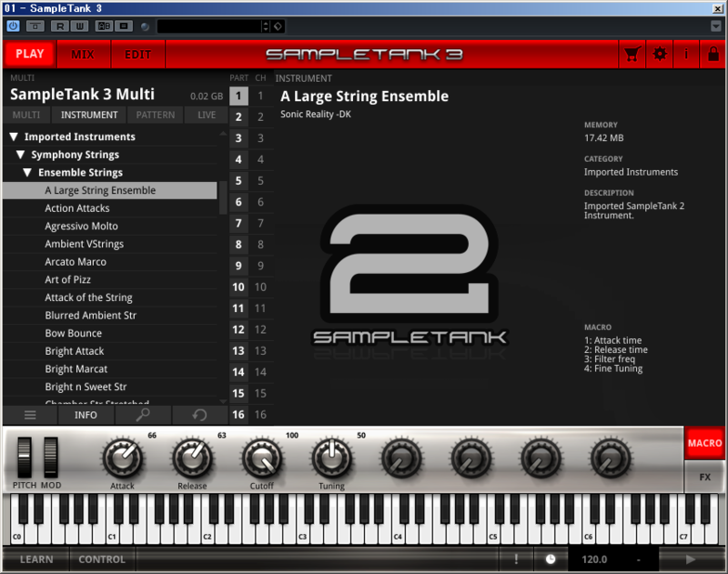The width and height of the screenshot is (728, 574).
Task: Click the C5 piano key
Action: pyautogui.click(x=493, y=534)
